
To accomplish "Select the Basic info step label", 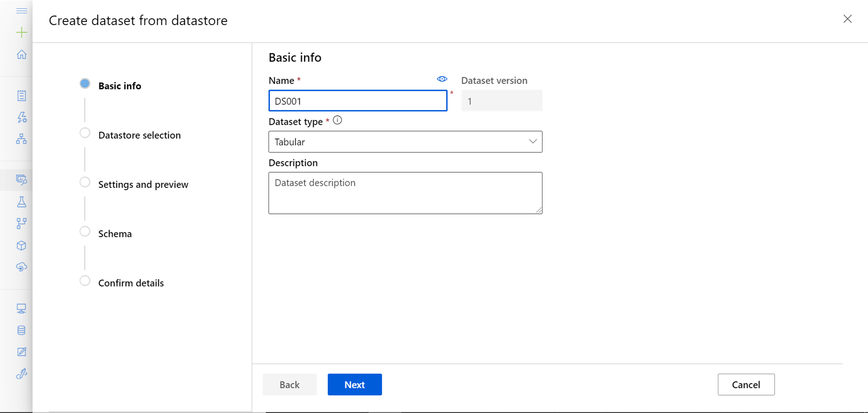I will 119,86.
